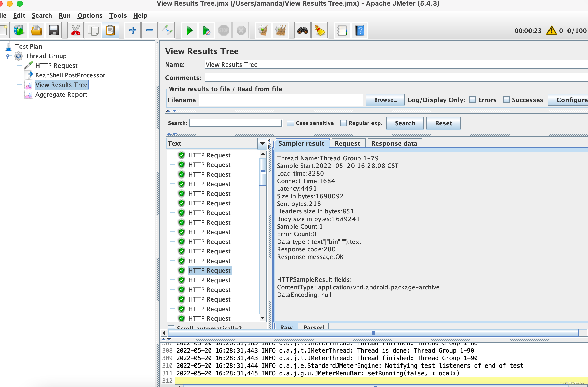The image size is (588, 387).
Task: Click the Test Plan flask icon
Action: click(8, 47)
